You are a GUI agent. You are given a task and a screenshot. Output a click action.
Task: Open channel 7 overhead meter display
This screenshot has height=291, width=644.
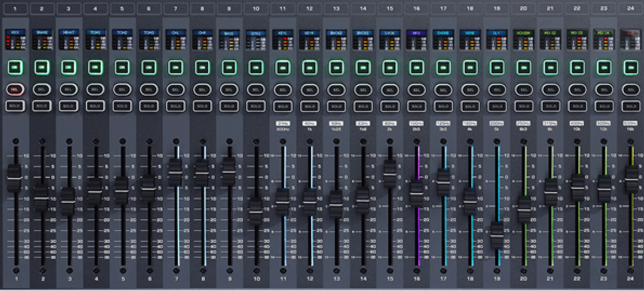[x=175, y=39]
